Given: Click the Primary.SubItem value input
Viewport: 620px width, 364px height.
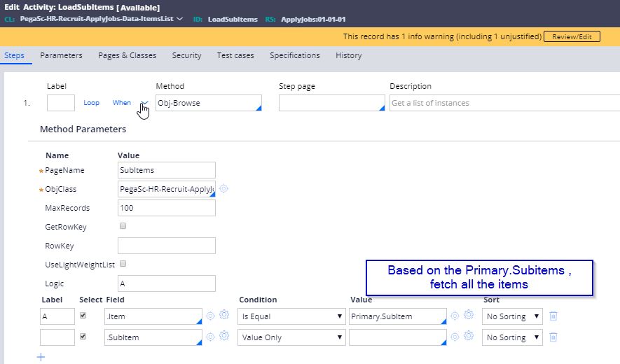Looking at the screenshot, I should point(397,316).
